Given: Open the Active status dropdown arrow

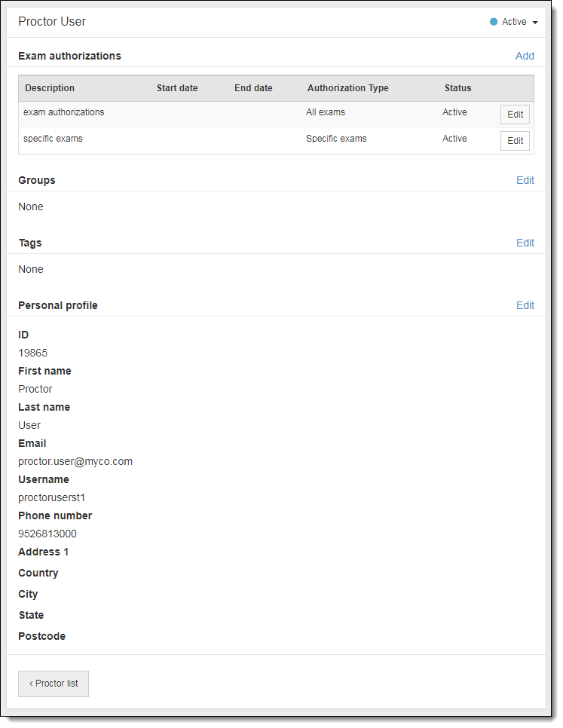Looking at the screenshot, I should coord(535,23).
